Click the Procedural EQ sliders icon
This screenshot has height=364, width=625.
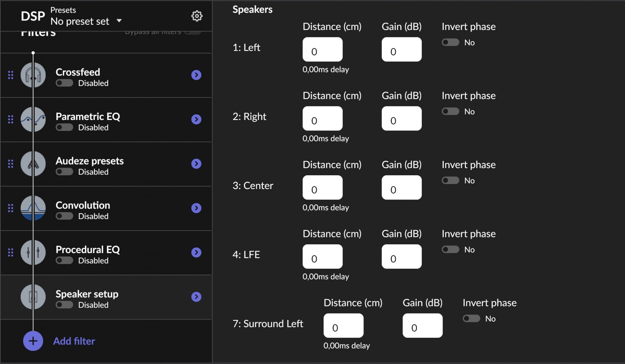click(x=33, y=252)
